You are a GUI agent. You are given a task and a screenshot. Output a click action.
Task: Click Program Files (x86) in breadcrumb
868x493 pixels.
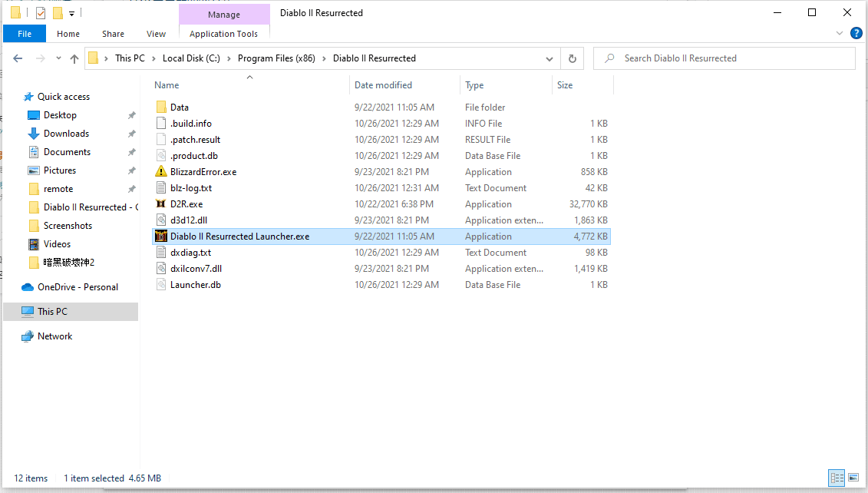click(x=276, y=58)
